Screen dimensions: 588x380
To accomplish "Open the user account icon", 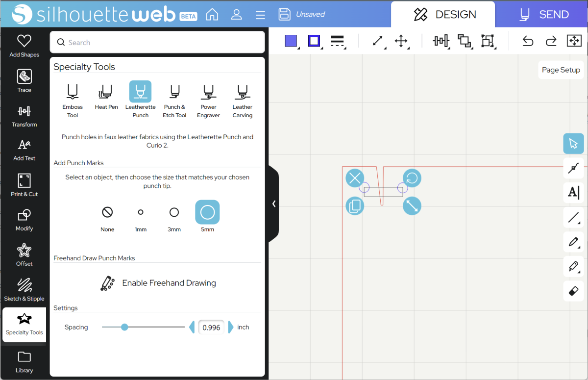I will [x=237, y=14].
